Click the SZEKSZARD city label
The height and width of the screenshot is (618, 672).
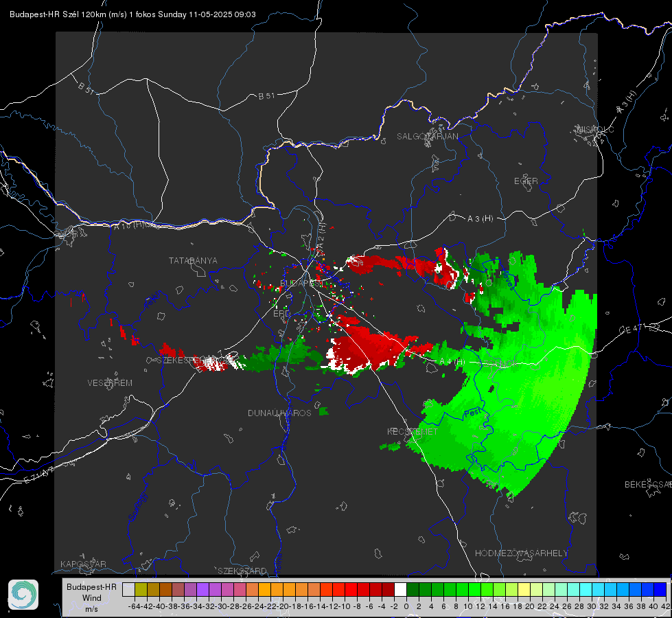(242, 571)
